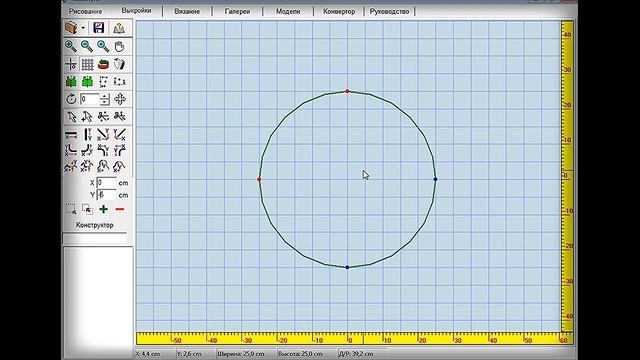
Task: Click the help figures icon
Action: point(119,28)
